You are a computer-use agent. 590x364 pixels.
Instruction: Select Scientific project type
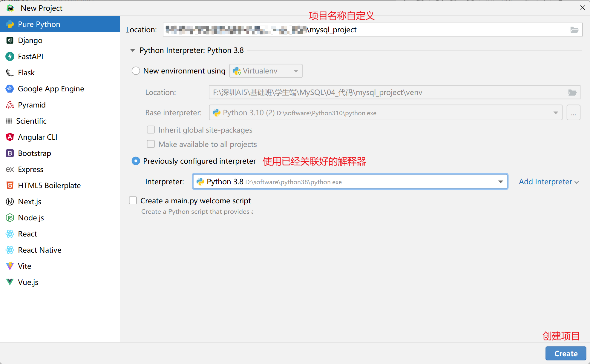coord(60,121)
